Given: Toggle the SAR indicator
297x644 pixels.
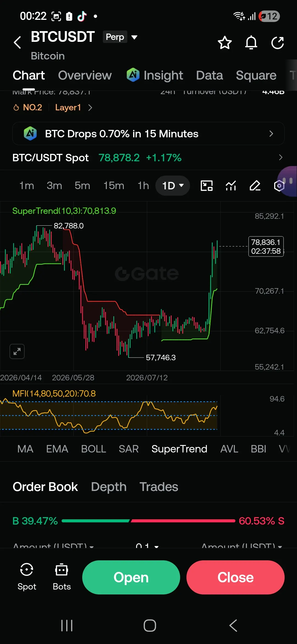Looking at the screenshot, I should [x=129, y=449].
